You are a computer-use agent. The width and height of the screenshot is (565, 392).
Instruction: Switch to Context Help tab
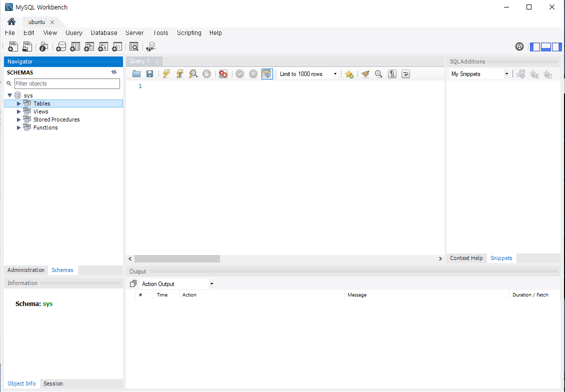[x=466, y=258]
